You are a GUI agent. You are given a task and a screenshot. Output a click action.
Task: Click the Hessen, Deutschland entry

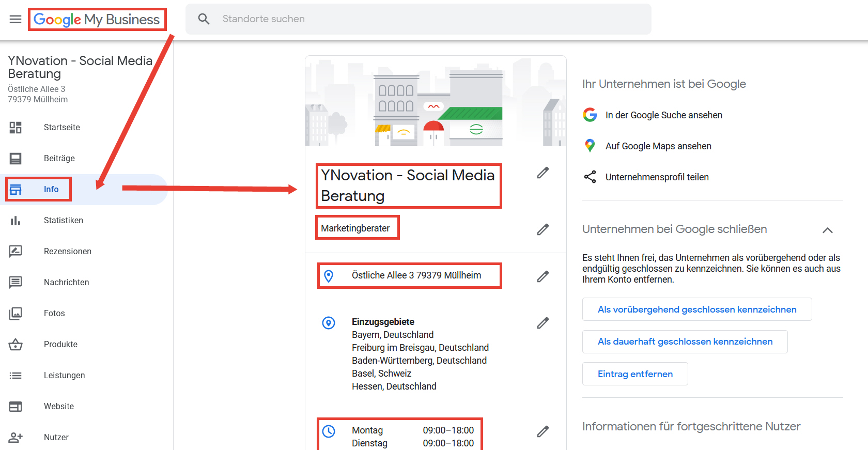(394, 386)
